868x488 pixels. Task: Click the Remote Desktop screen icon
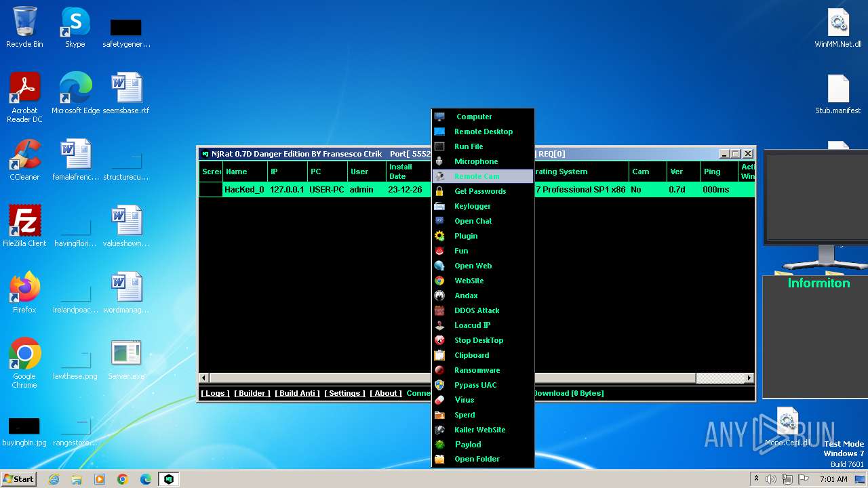439,131
